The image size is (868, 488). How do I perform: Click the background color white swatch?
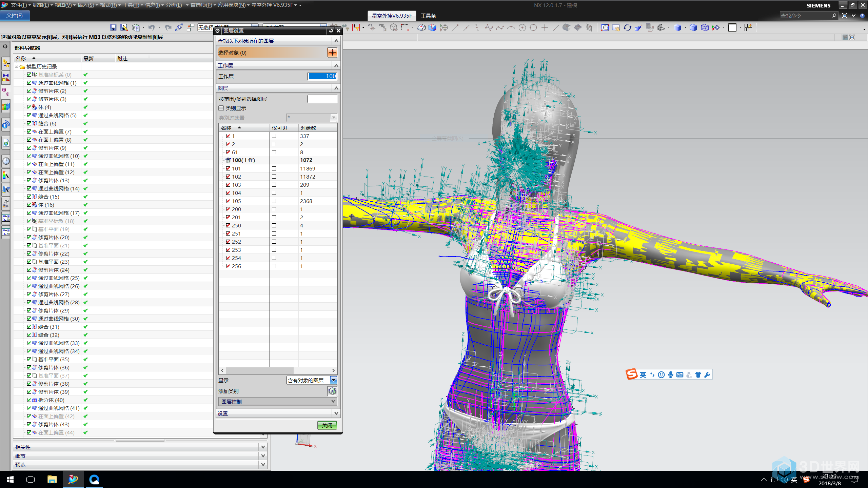[732, 27]
